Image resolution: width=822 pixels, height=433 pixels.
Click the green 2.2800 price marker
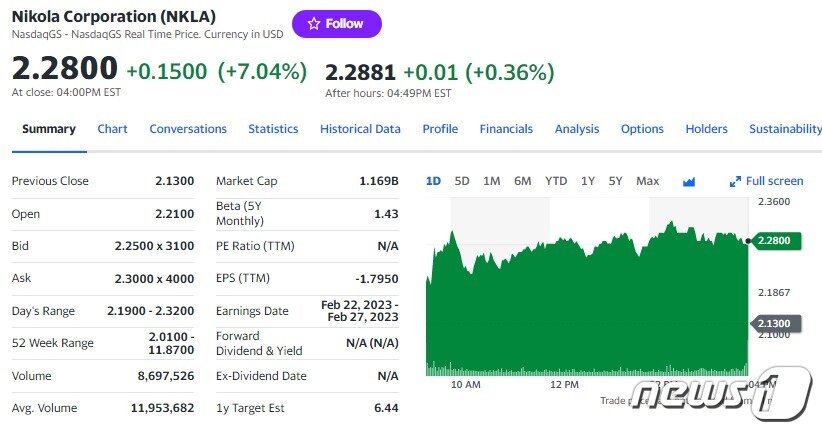pyautogui.click(x=774, y=240)
